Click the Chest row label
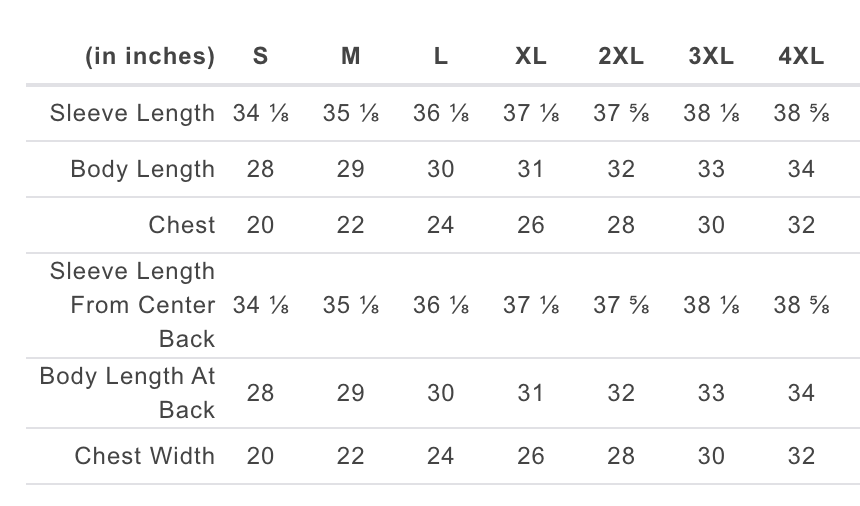The image size is (860, 506). pos(182,225)
